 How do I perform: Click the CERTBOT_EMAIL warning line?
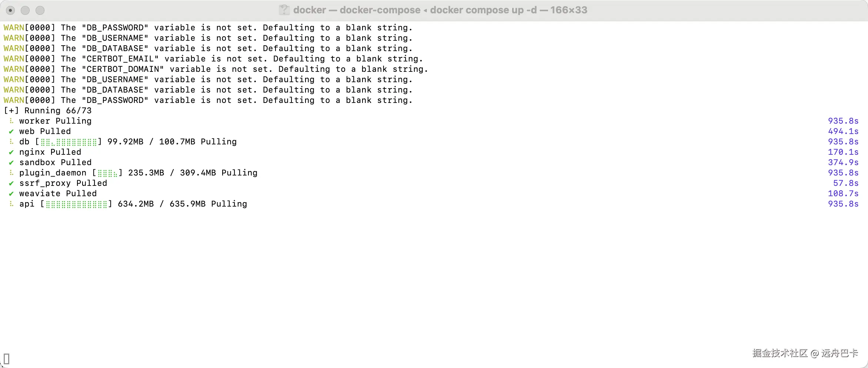[213, 59]
